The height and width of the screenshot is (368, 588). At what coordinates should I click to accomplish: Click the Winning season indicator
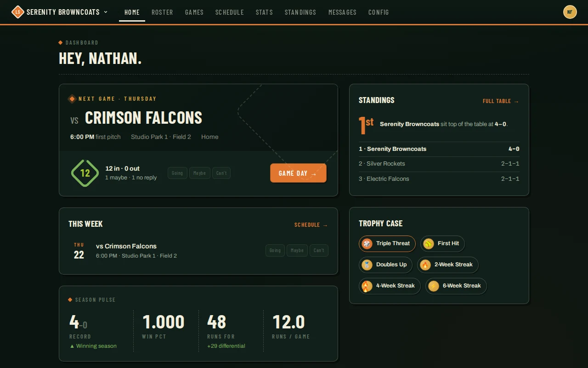[93, 346]
